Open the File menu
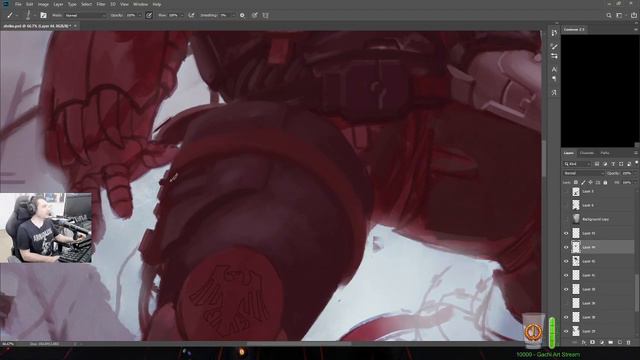 pyautogui.click(x=18, y=4)
